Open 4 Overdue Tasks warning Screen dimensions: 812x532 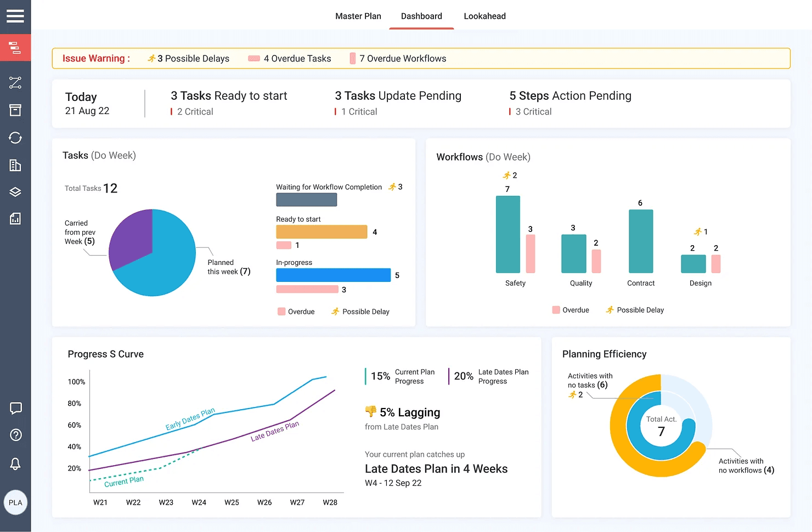click(290, 58)
